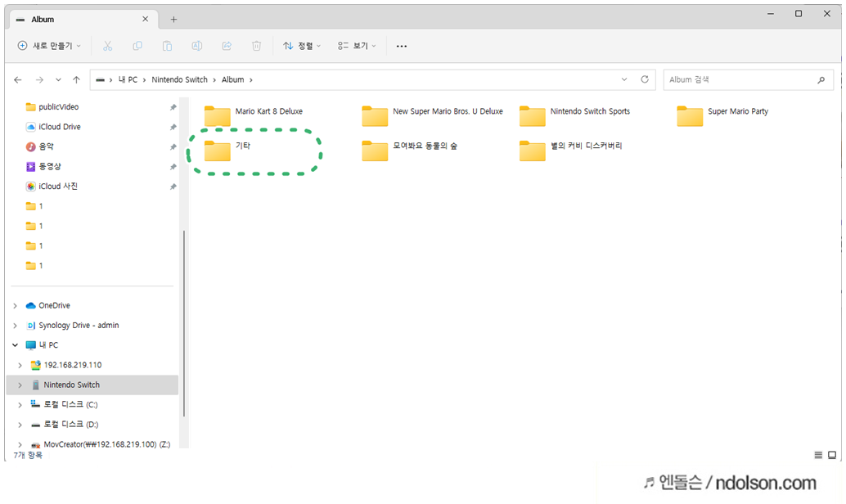Switch to large thumbnails view icon

[x=832, y=455]
